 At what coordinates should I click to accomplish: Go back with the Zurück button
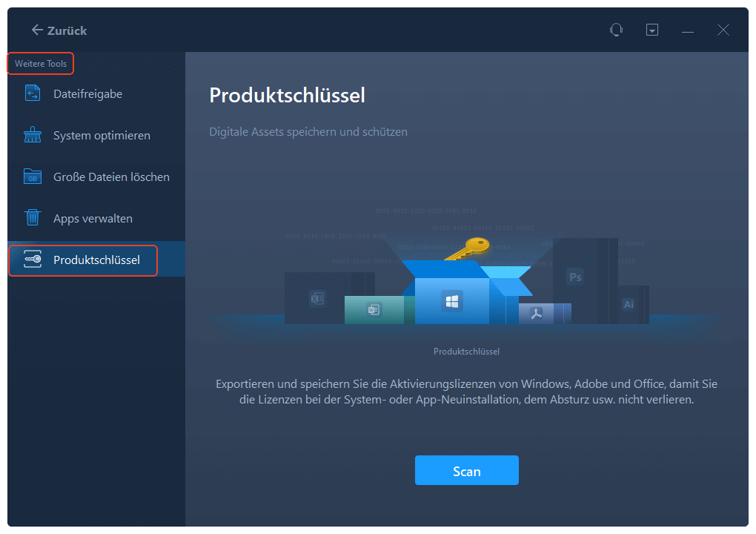tap(59, 30)
